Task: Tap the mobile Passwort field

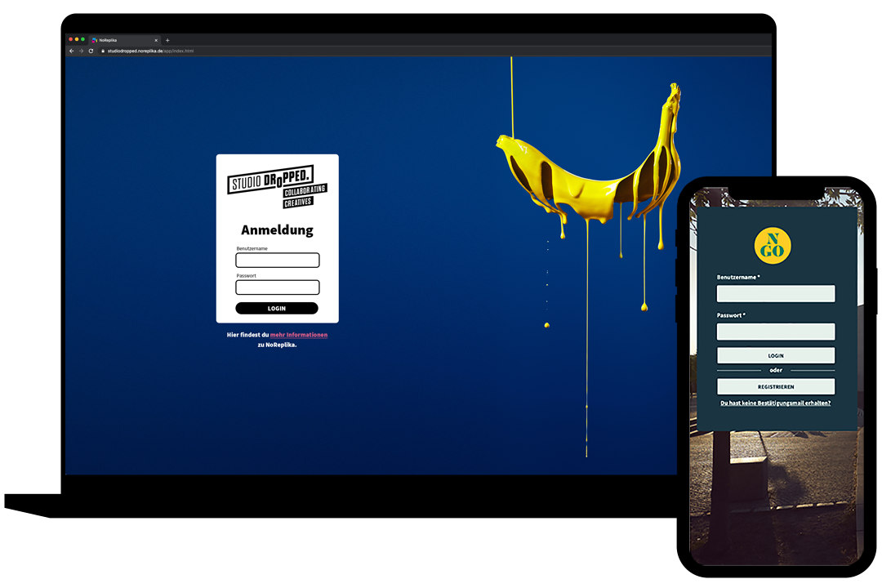Action: click(x=775, y=332)
